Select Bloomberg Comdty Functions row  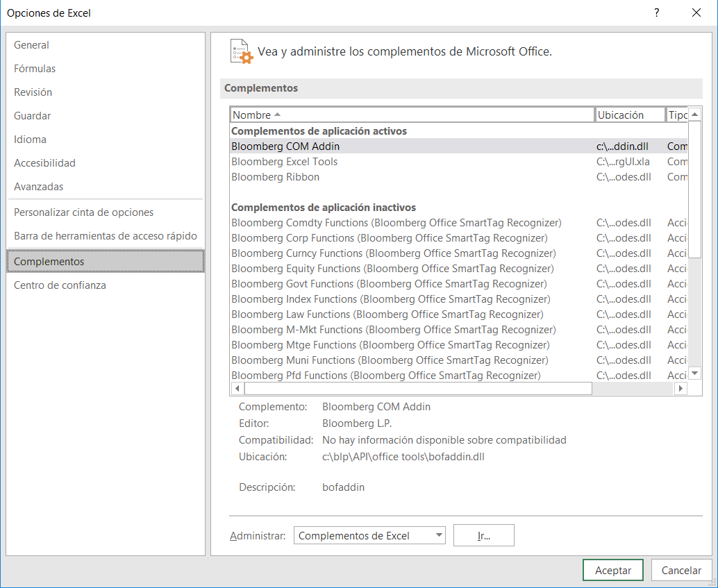458,223
